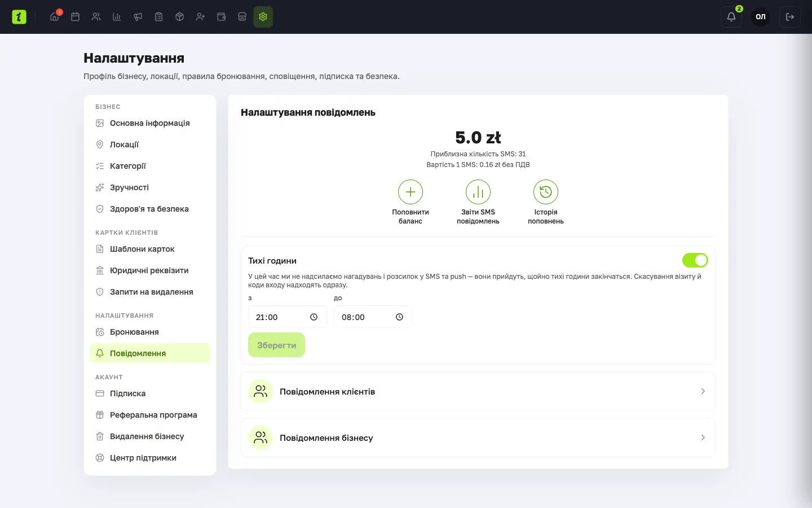This screenshot has width=812, height=508.
Task: Click the Поповнити баланс plus icon
Action: coord(411,192)
